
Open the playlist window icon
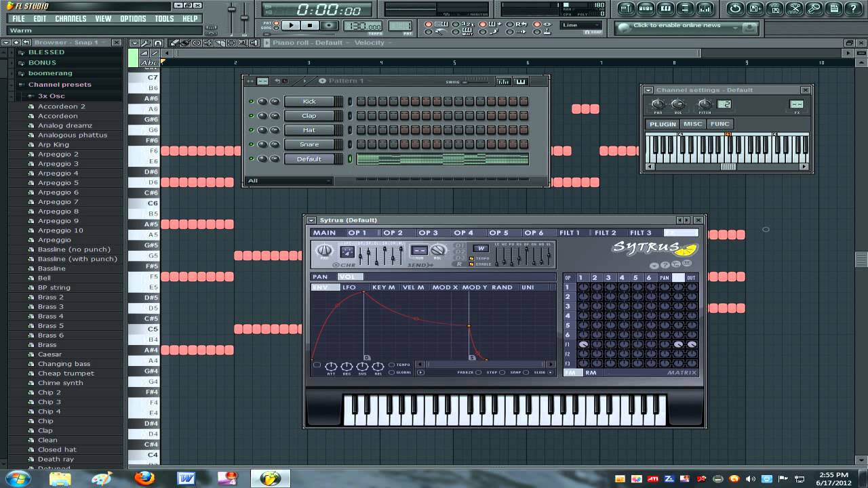[x=627, y=9]
